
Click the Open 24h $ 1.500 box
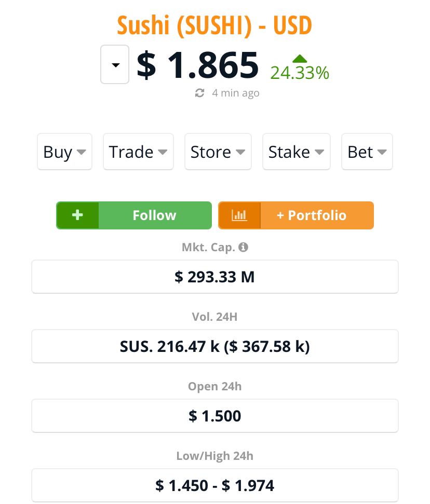(215, 416)
